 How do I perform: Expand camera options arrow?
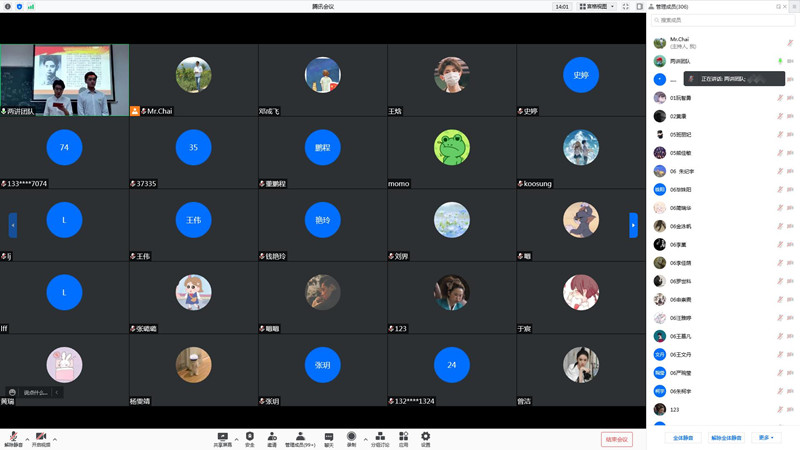[55, 439]
